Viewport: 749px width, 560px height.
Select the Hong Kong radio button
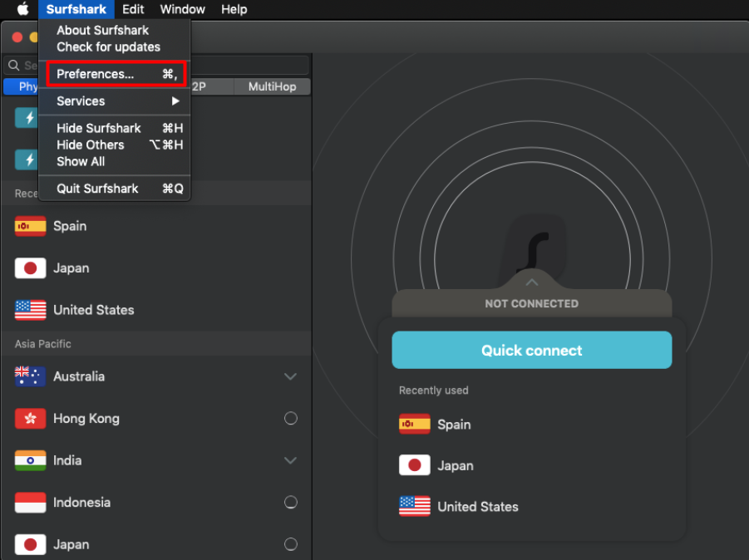290,418
